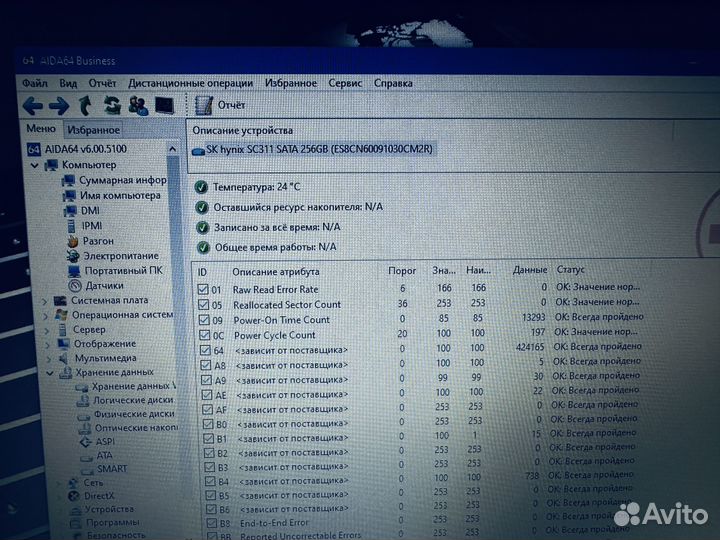Toggle checkbox for attribute A8
Screen dimensions: 720x540
206,366
